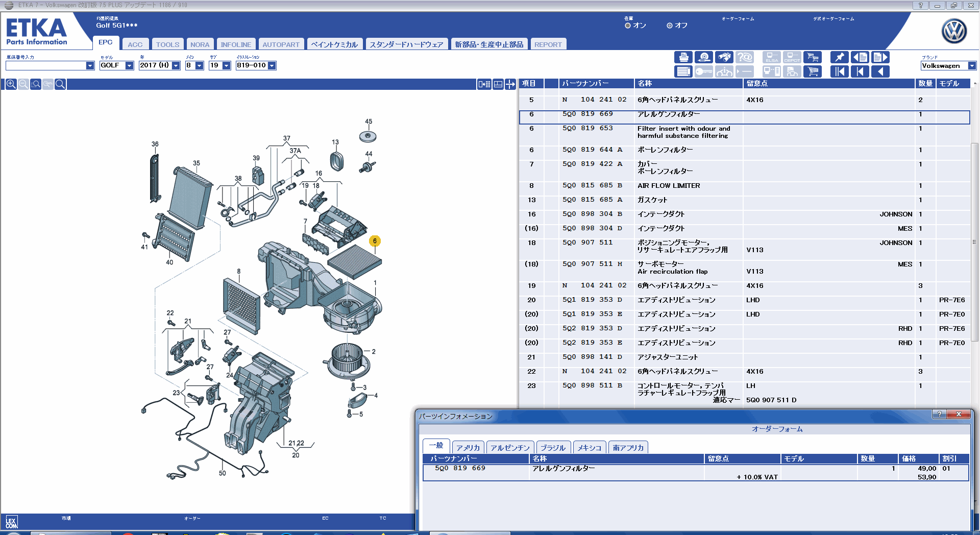This screenshot has height=535, width=980.
Task: Click the plain left arrow icon
Action: (x=880, y=71)
